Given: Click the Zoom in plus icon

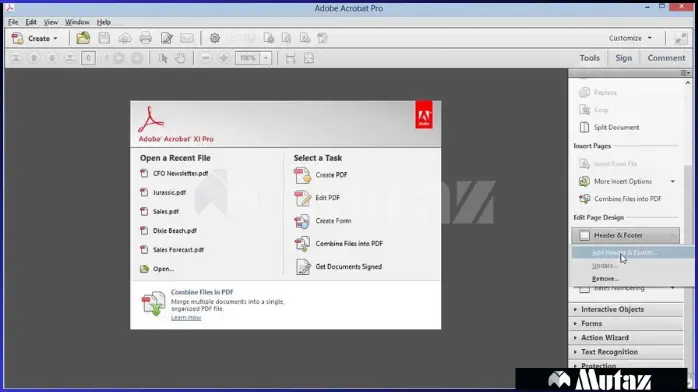Looking at the screenshot, I should tap(223, 58).
